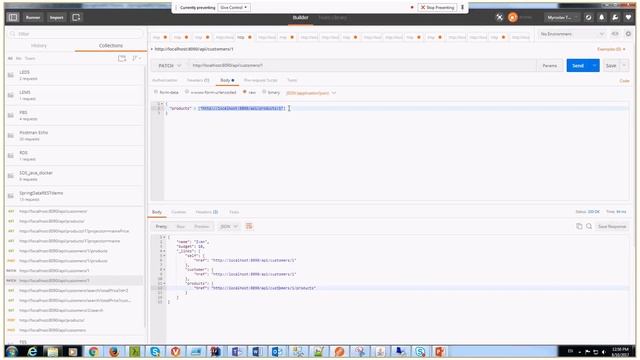Expand the Examples dropdown
The height and width of the screenshot is (360, 640).
(x=611, y=49)
